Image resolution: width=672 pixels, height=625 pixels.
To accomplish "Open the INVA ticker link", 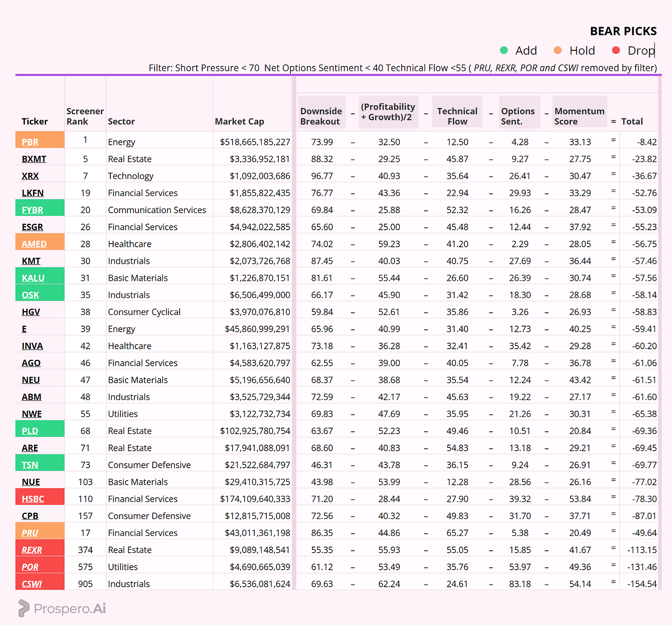I will point(32,346).
